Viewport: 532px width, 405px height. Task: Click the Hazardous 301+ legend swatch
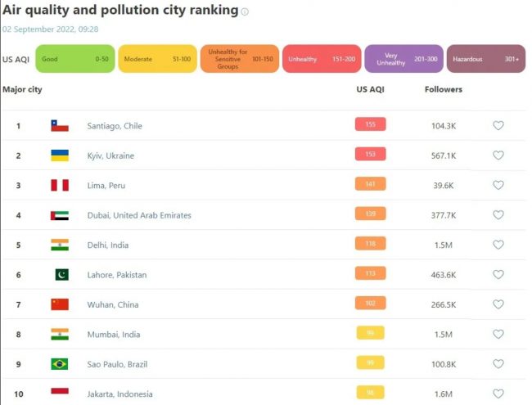(485, 59)
